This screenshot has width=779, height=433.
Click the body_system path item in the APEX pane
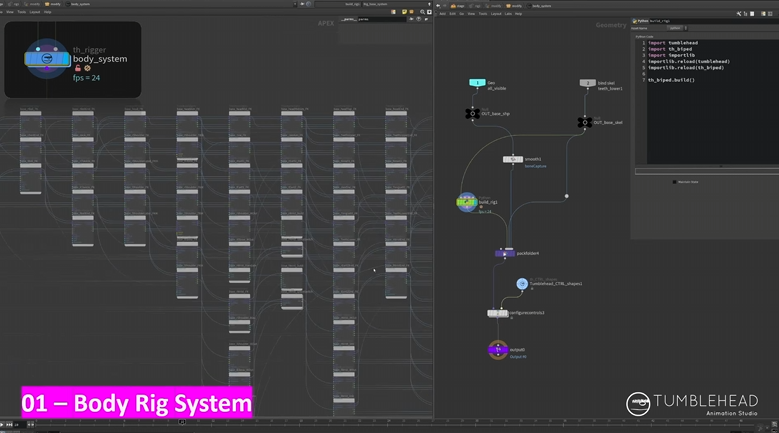point(78,4)
